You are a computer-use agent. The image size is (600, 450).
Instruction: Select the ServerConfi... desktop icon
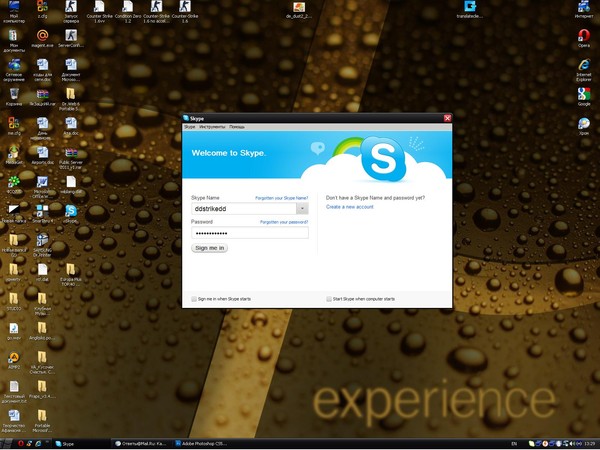pos(71,38)
